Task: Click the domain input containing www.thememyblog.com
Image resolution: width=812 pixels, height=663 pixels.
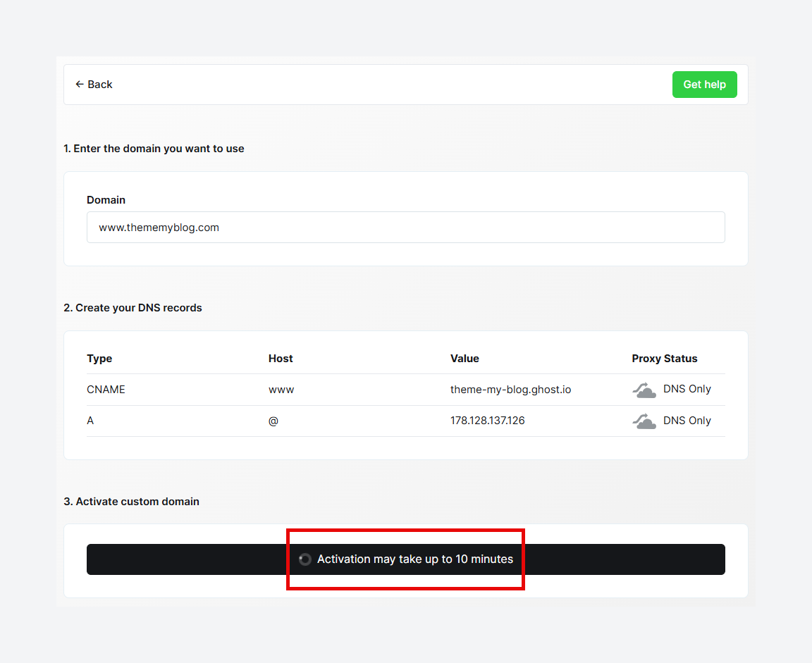Action: point(405,227)
